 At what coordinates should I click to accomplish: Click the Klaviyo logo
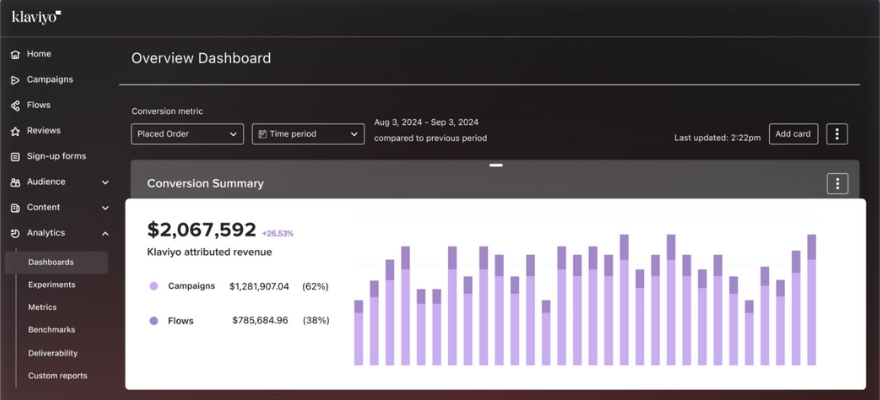point(36,17)
